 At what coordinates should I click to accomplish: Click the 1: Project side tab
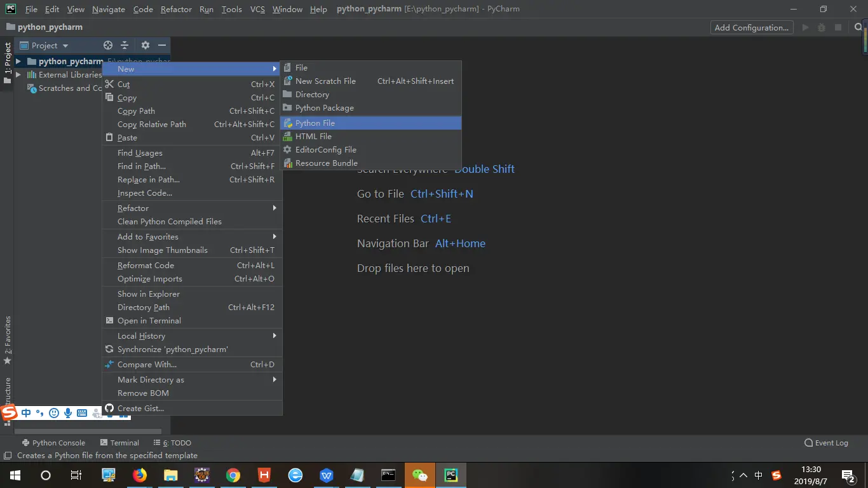pyautogui.click(x=8, y=63)
